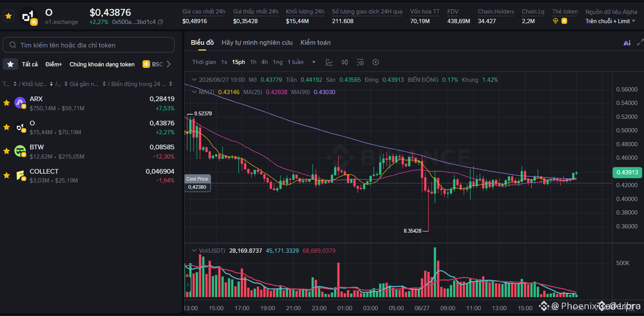The height and width of the screenshot is (316, 644).
Task: Switch to the Điểm+ tab
Action: [54, 64]
